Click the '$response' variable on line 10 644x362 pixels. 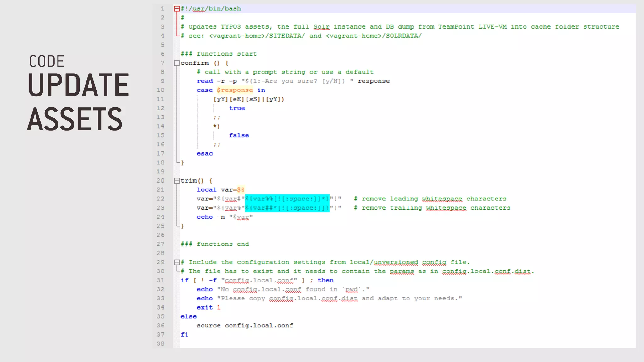coord(235,90)
